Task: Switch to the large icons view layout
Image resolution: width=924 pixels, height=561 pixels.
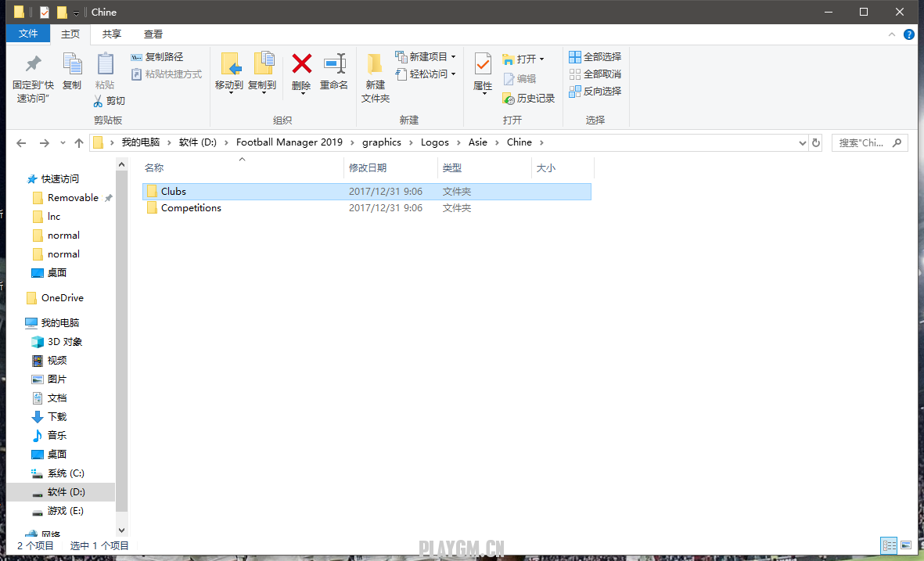Action: click(906, 545)
